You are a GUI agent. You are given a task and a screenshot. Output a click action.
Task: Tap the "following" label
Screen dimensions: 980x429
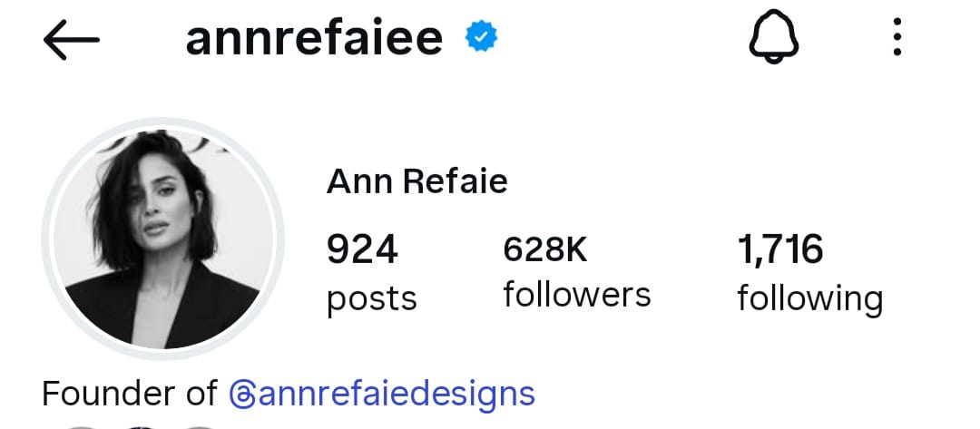[x=809, y=298]
